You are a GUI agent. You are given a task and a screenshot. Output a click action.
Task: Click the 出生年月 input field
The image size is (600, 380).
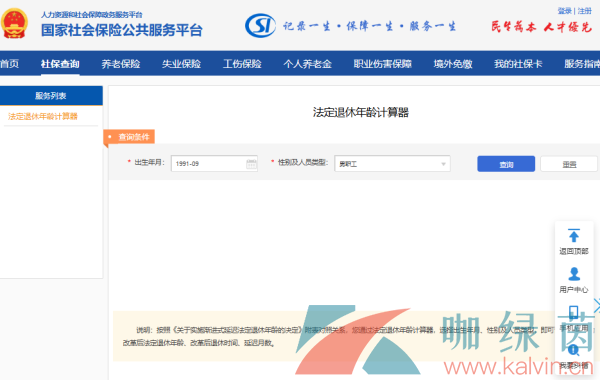pyautogui.click(x=214, y=164)
